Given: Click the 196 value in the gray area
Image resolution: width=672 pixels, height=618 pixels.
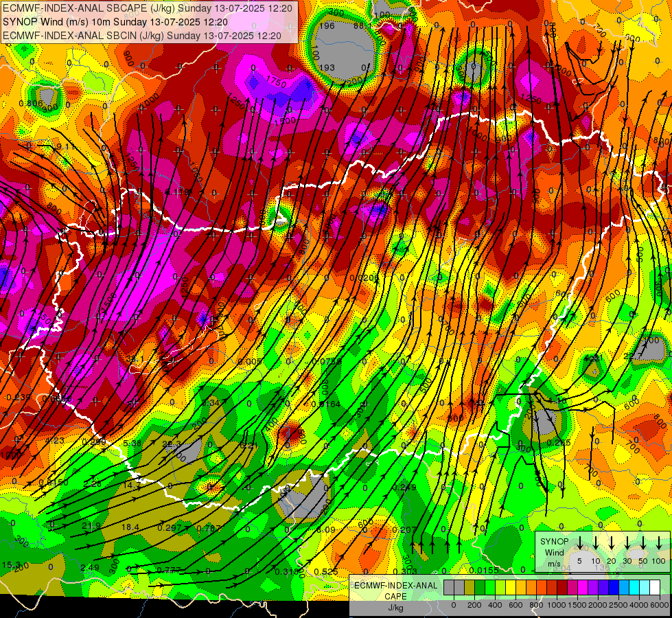Looking at the screenshot, I should point(327,25).
